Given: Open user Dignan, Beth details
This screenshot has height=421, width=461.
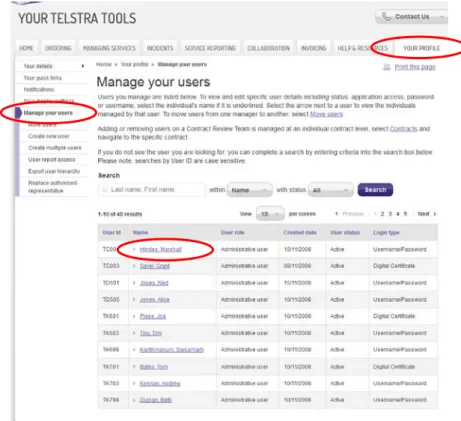Looking at the screenshot, I should point(156,400).
